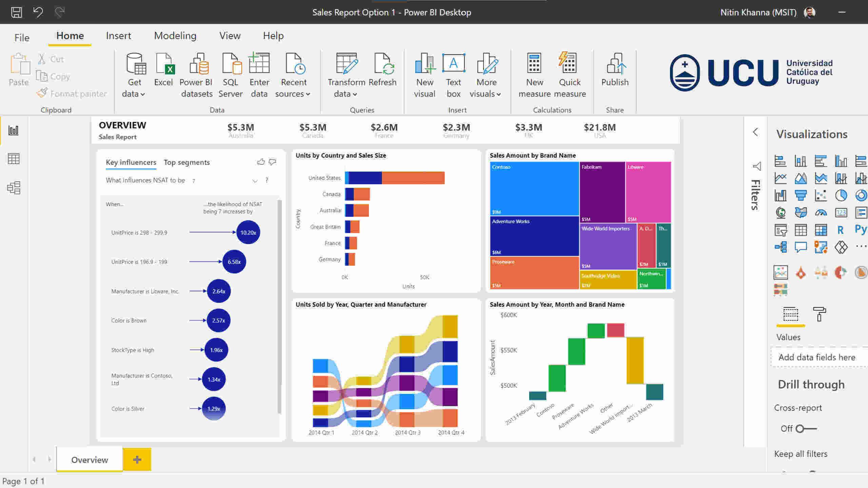The height and width of the screenshot is (488, 868).
Task: Collapse the Visualizations pane chevron
Action: pyautogui.click(x=755, y=132)
